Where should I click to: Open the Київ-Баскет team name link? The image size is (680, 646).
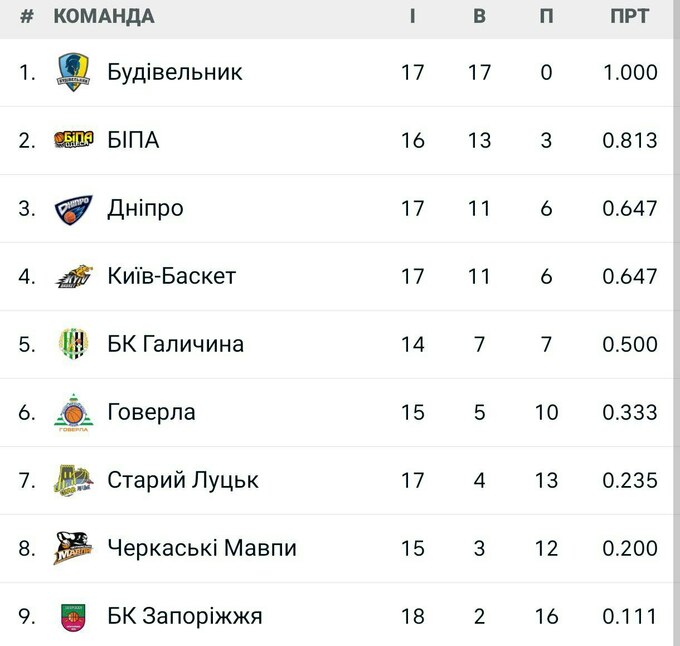[x=171, y=276]
